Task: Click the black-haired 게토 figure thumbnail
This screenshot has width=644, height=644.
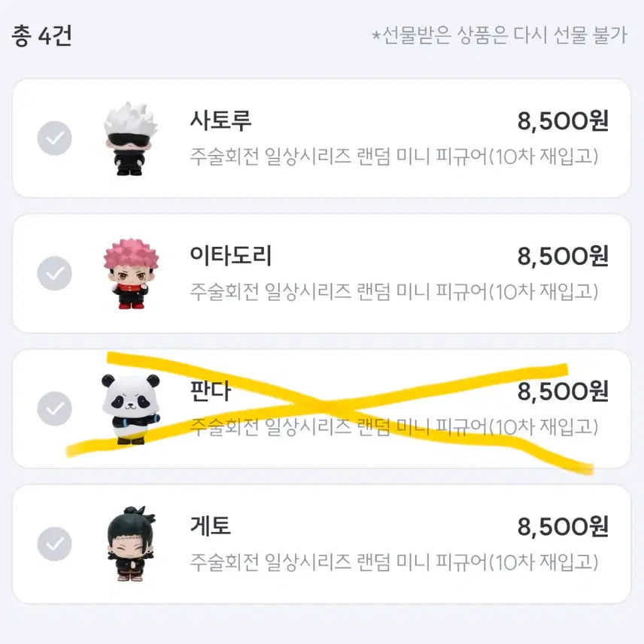Action: (x=129, y=543)
